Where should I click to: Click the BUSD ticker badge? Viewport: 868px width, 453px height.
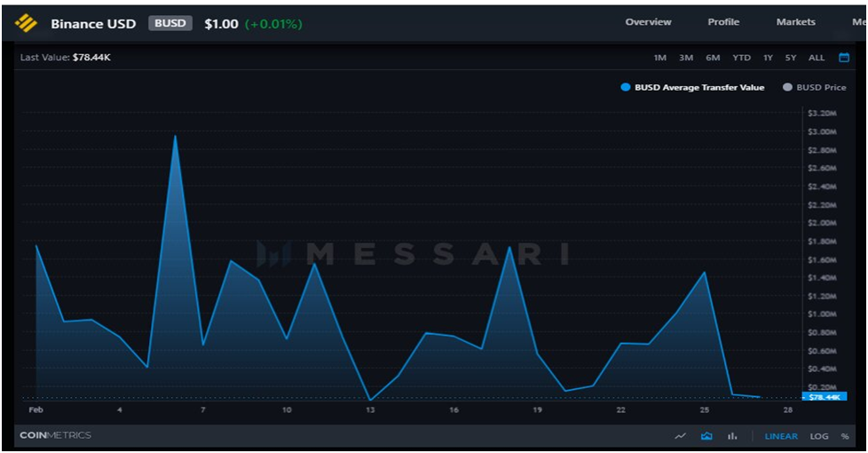click(170, 23)
